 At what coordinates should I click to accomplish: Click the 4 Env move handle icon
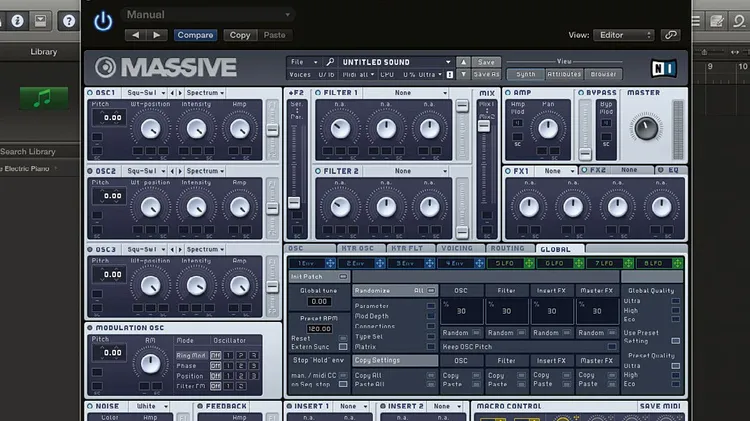479,263
